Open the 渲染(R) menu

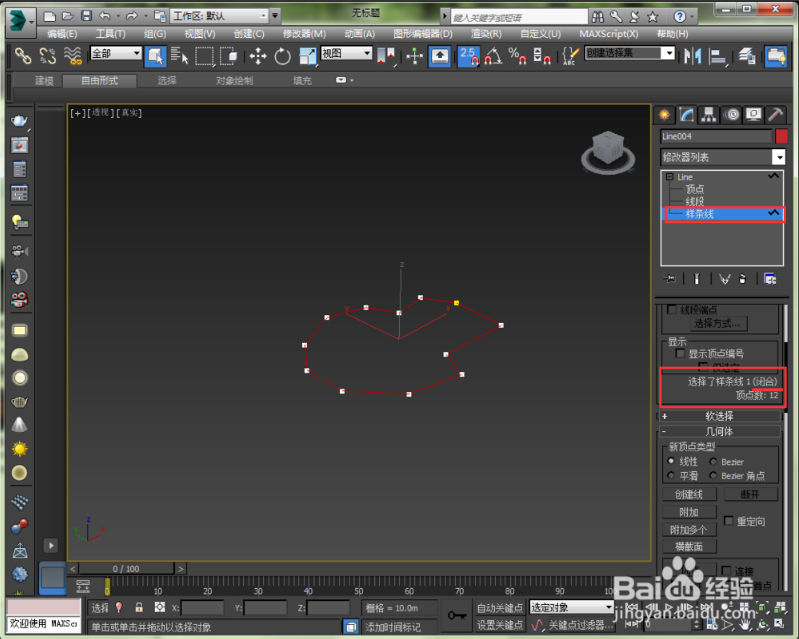(x=486, y=34)
